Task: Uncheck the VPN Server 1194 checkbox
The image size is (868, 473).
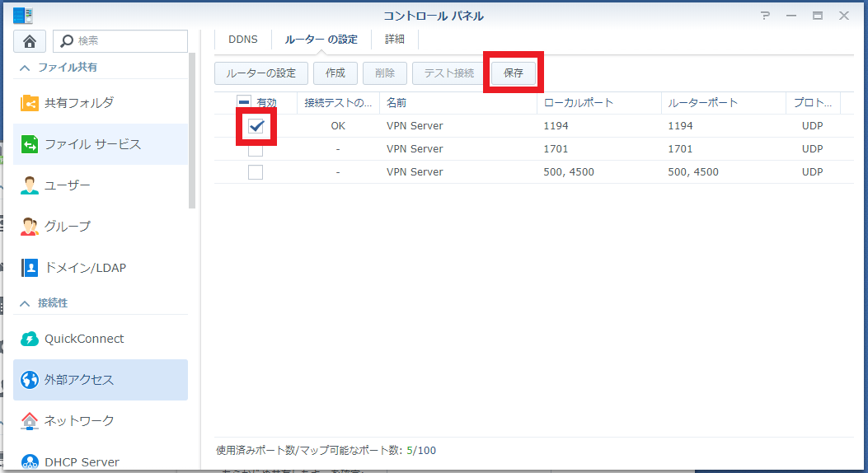Action: pyautogui.click(x=256, y=126)
